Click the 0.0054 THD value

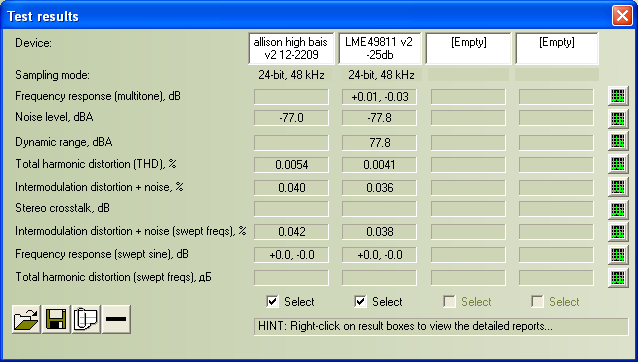tap(291, 165)
